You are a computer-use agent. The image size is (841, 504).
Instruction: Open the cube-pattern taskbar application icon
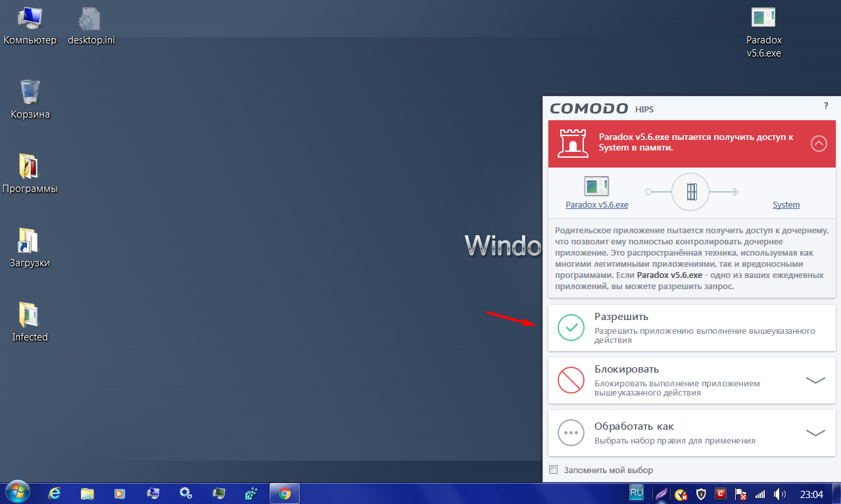(251, 493)
